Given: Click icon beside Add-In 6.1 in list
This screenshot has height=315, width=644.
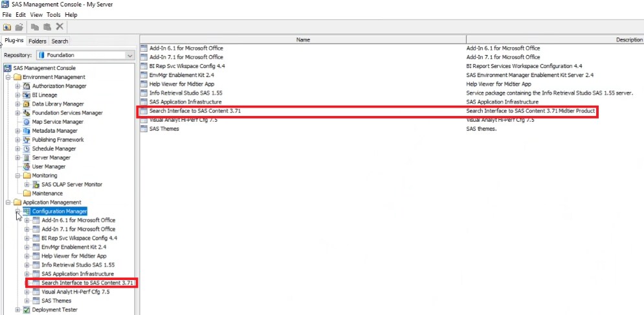Looking at the screenshot, I should click(144, 48).
